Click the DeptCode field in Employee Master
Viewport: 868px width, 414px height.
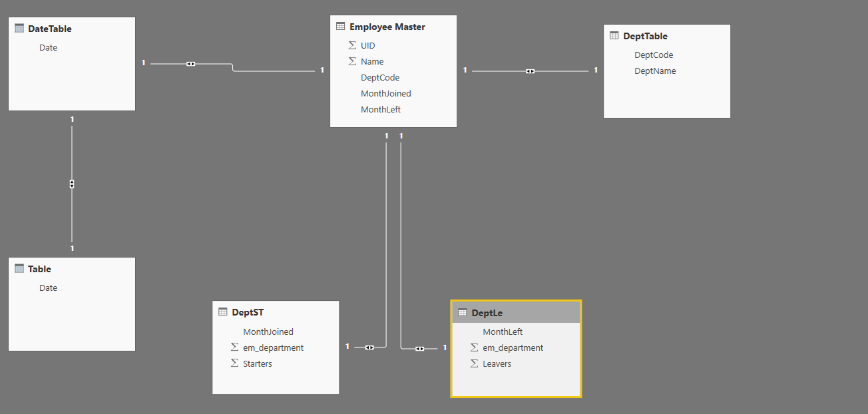click(x=380, y=77)
